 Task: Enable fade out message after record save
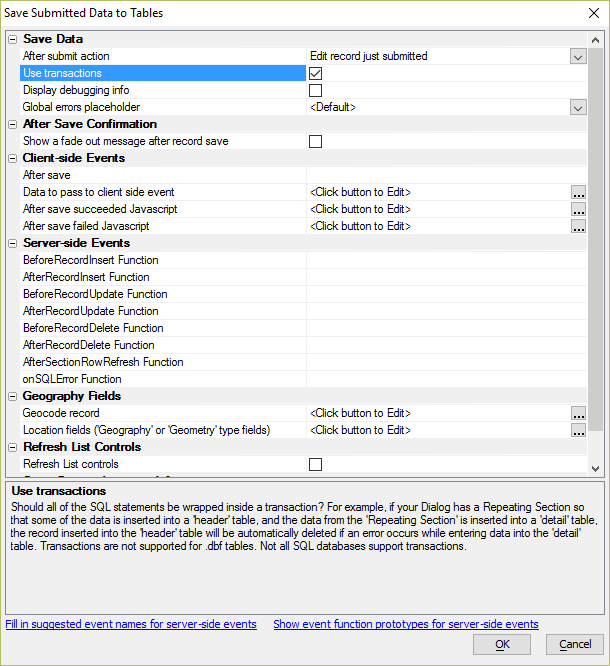tap(315, 141)
